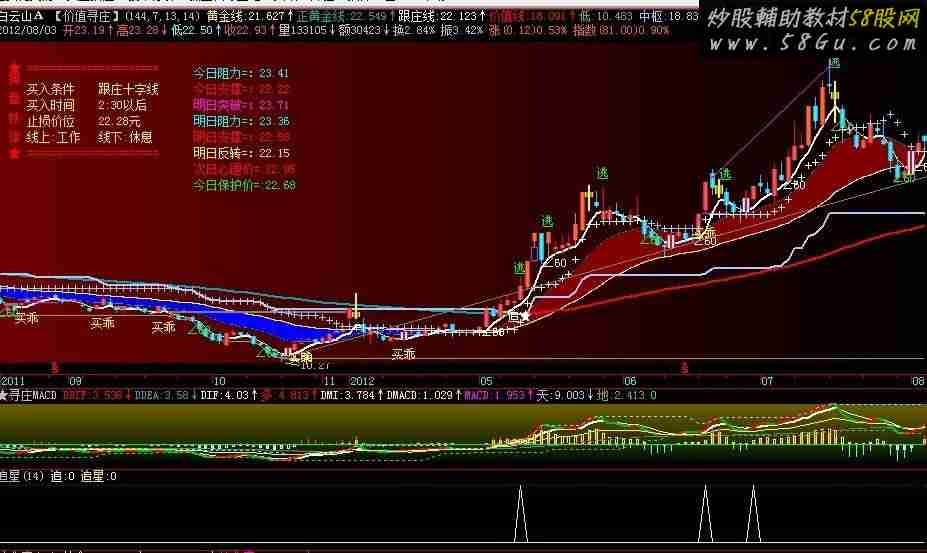This screenshot has width=927, height=553.
Task: Click the last spike in the 追星 panel
Action: [x=753, y=513]
